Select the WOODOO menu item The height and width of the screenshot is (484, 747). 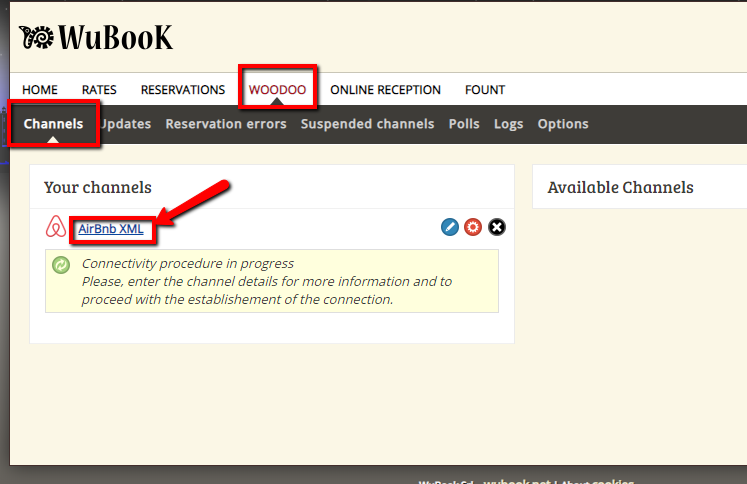277,90
